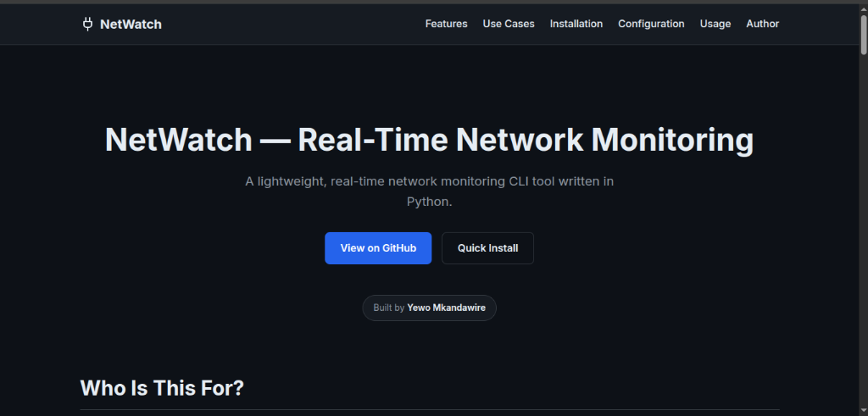Select the NetWatch Real-Time Network Monitoring headline
This screenshot has width=868, height=416.
pos(429,140)
